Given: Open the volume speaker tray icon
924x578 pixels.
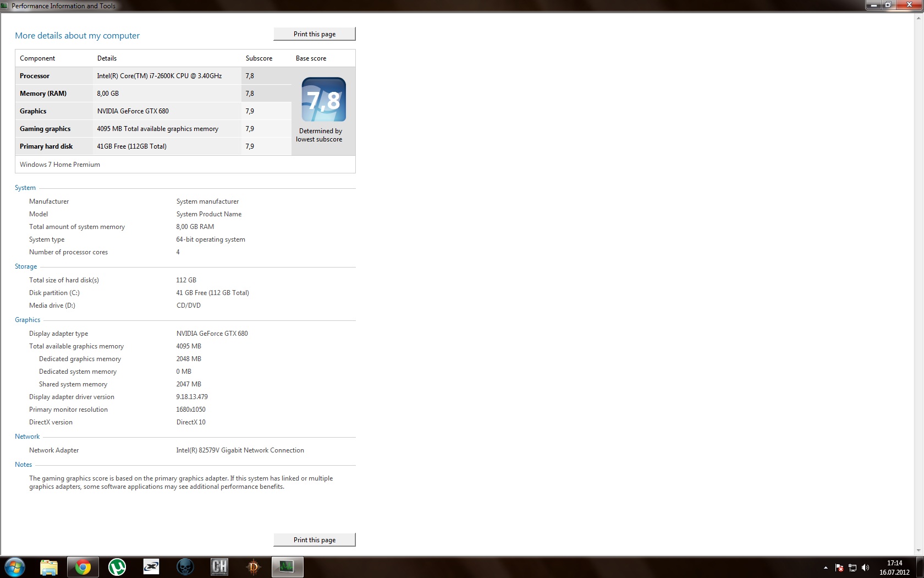Looking at the screenshot, I should (866, 568).
